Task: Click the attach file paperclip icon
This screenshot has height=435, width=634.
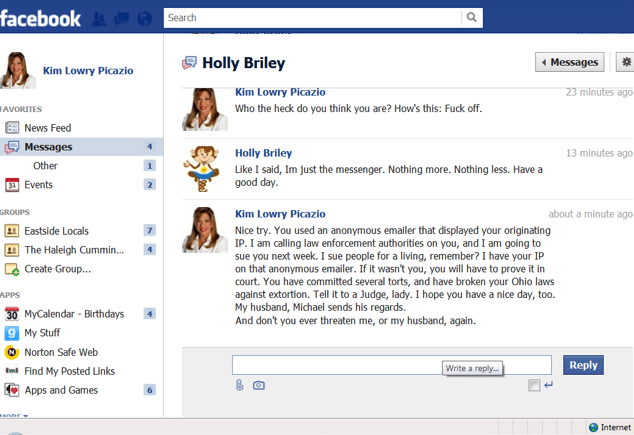Action: click(x=240, y=385)
